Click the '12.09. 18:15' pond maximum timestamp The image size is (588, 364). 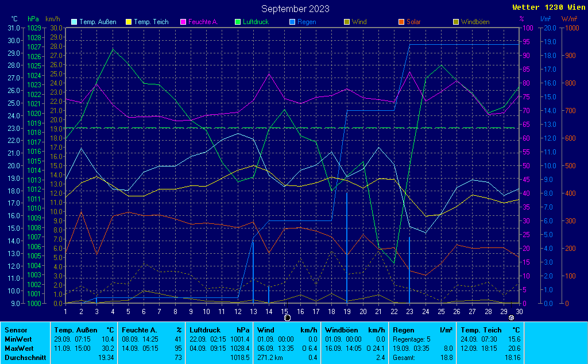[479, 348]
